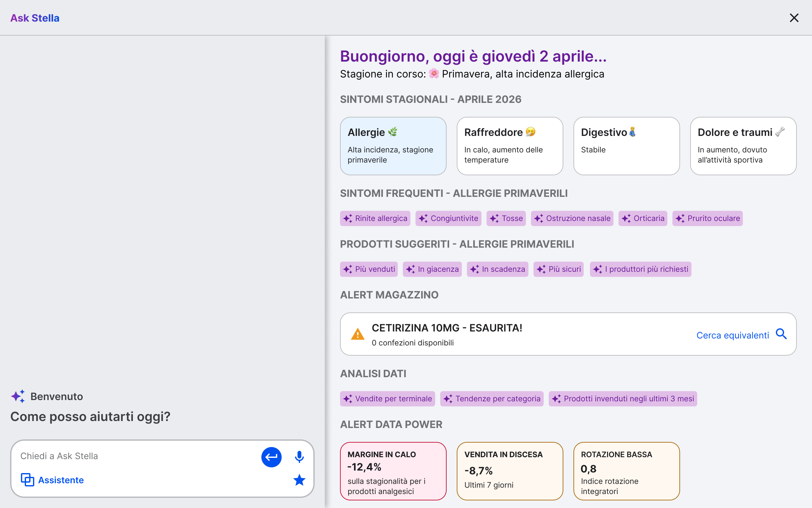Viewport: 812px width, 508px height.
Task: Show In giacenza products
Action: pyautogui.click(x=432, y=269)
